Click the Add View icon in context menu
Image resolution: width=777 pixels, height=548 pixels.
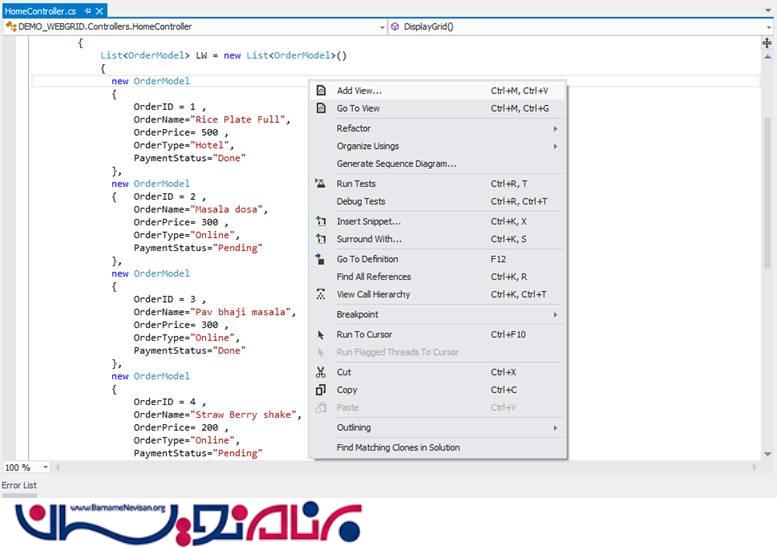coord(321,91)
